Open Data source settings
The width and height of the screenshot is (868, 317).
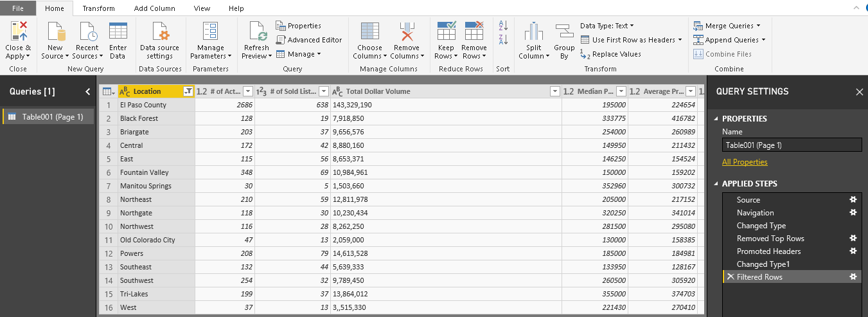coord(159,41)
